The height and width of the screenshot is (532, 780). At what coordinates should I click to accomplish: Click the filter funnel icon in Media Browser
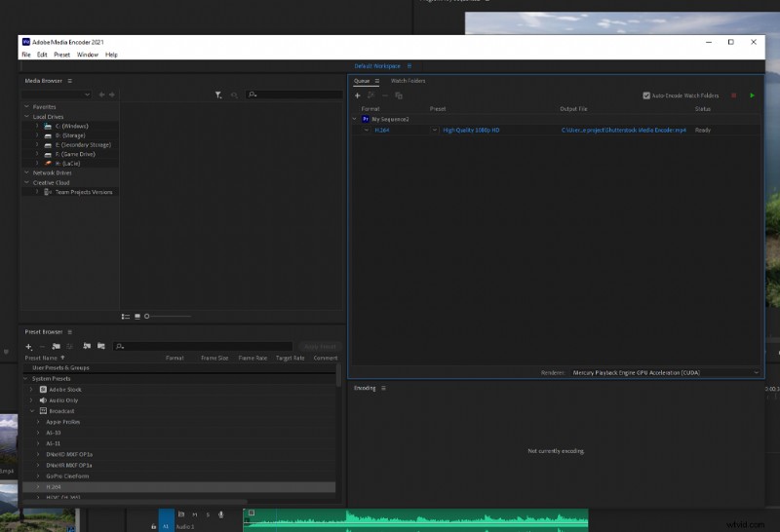[218, 95]
